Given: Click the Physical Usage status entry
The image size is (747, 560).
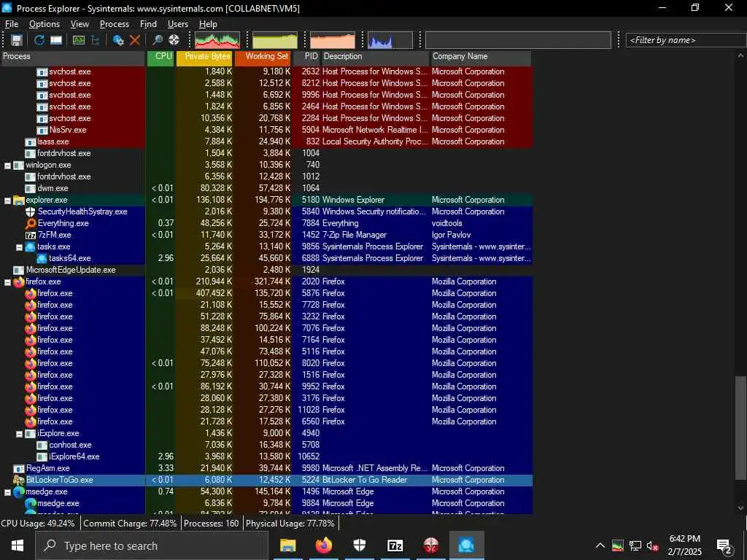Looking at the screenshot, I should click(290, 524).
